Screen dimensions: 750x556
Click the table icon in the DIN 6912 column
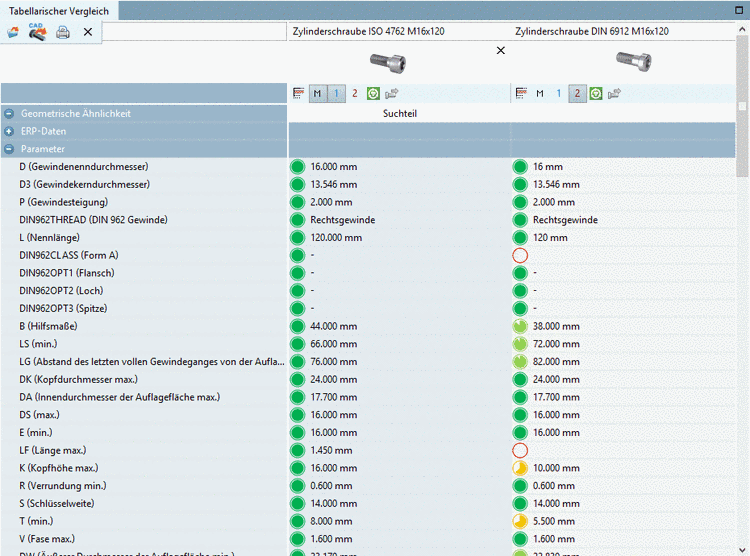[521, 93]
